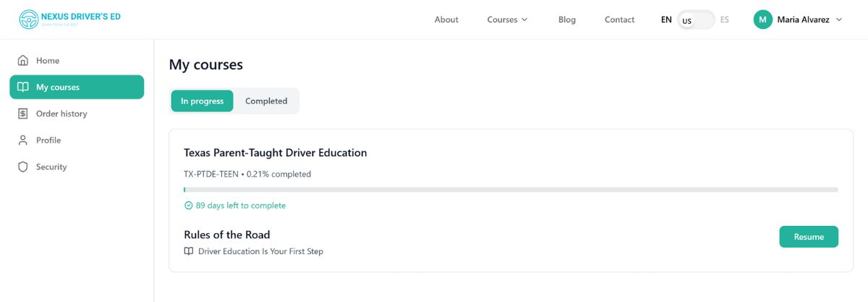868x302 pixels.
Task: Click the Texas Parent-Taught Driver Education title
Action: (275, 153)
